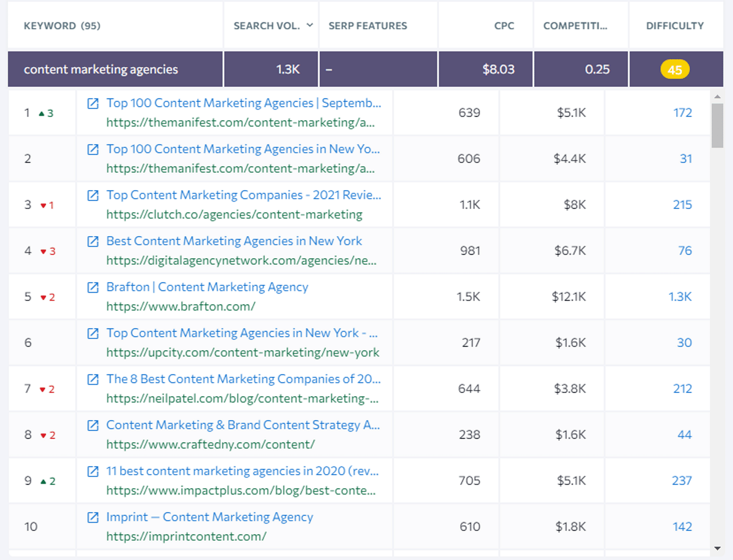This screenshot has height=560, width=733.
Task: Click the $6.7K value in row 4
Action: tap(570, 251)
